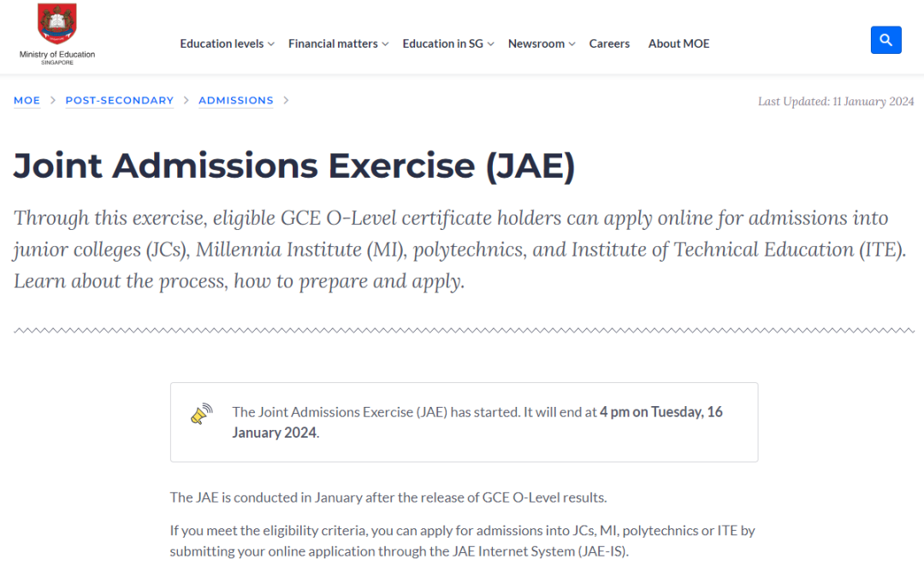Open the Newsroom menu label
The width and height of the screenshot is (924, 583).
[536, 44]
